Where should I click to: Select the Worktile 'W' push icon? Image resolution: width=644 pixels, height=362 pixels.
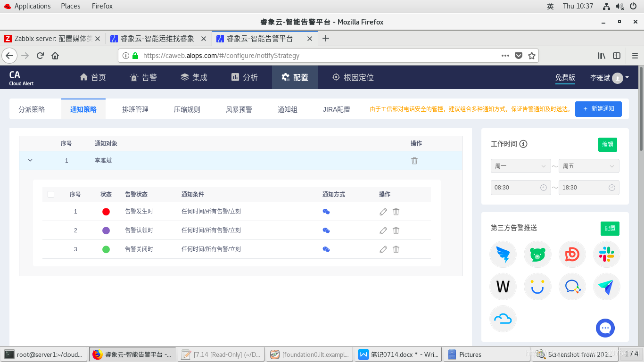point(503,287)
